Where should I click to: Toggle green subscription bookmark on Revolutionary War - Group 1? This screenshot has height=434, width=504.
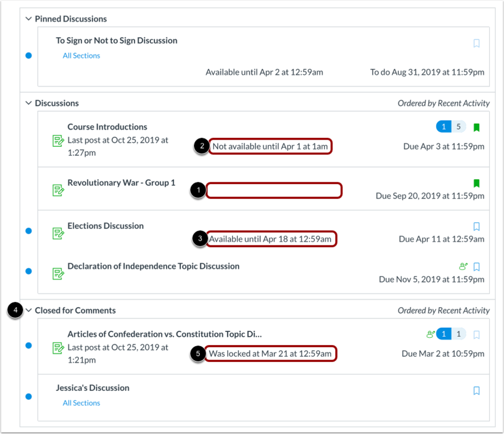click(x=476, y=183)
